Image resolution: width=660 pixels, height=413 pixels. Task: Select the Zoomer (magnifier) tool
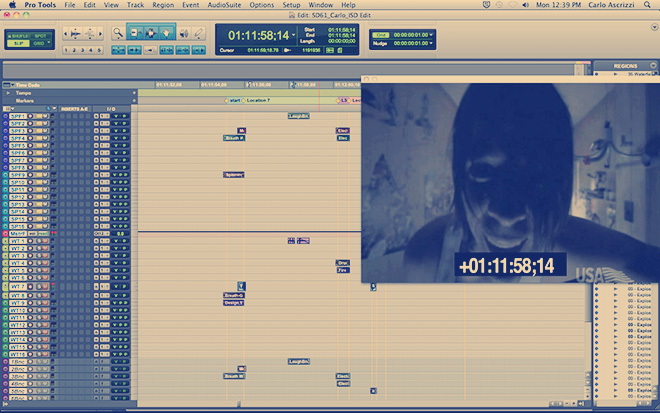point(118,33)
